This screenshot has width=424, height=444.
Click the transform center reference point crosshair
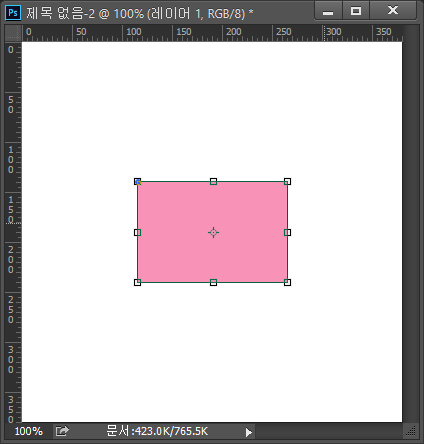pyautogui.click(x=213, y=232)
